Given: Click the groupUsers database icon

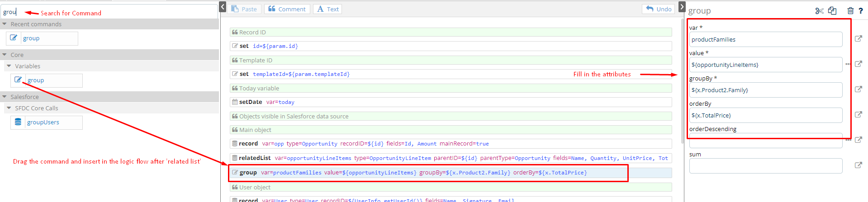Looking at the screenshot, I should [x=18, y=122].
